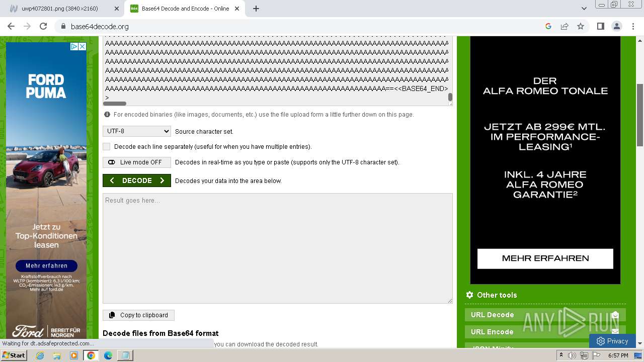Select the Chrome taskbar icon
Viewport: 644px width, 362px height.
(91, 355)
